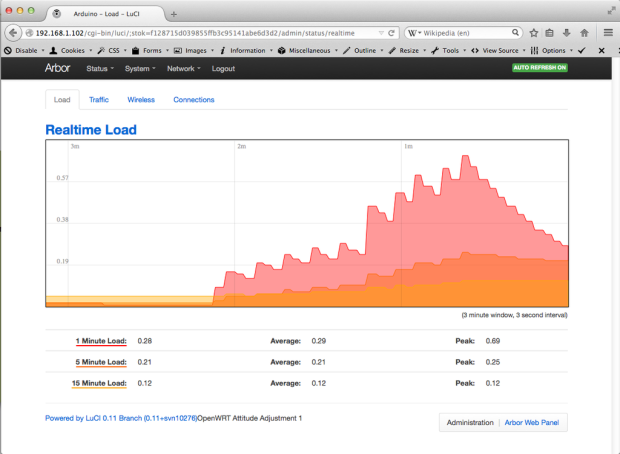
Task: Expand the Wikipedia search engine selector
Action: tap(414, 33)
